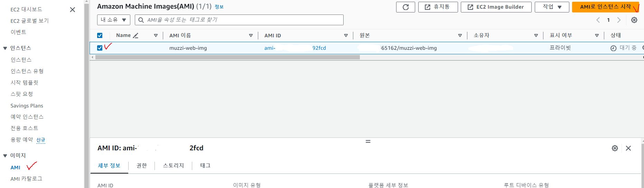Open the ami- ID link

295,48
